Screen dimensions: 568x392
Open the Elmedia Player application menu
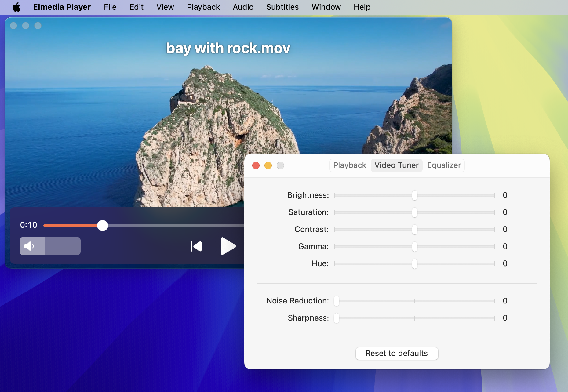62,7
